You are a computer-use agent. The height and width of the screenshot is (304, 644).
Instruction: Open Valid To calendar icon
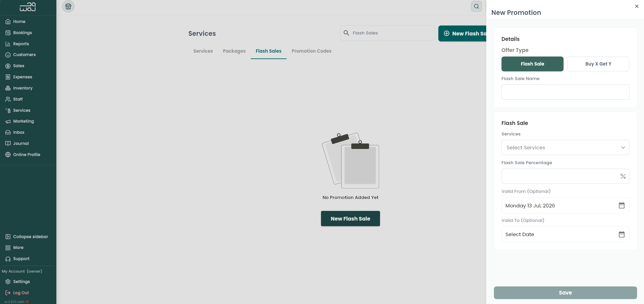[x=622, y=234]
